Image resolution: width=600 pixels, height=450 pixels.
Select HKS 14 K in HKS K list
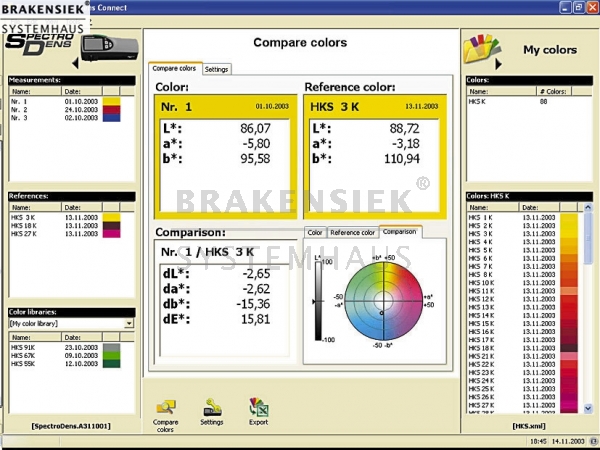point(523,315)
